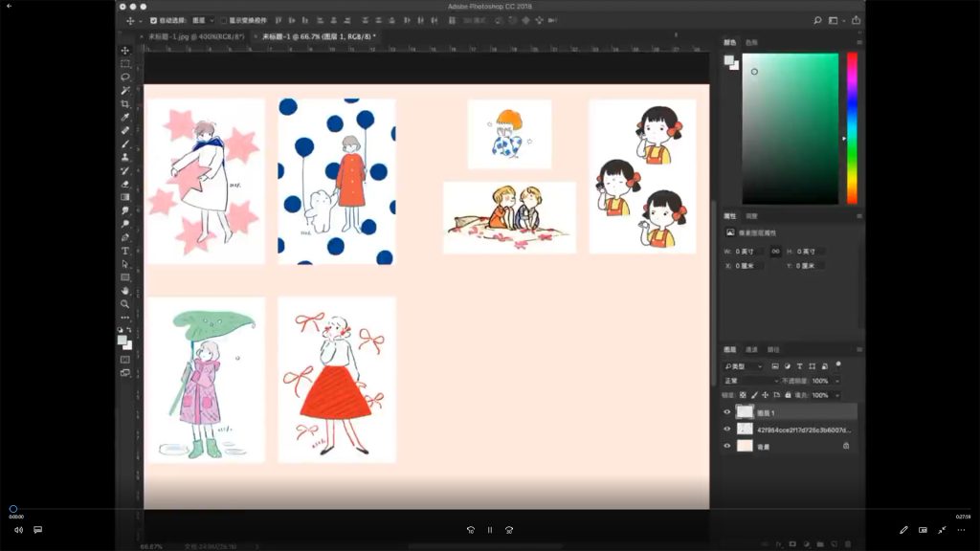This screenshot has height=551, width=980.
Task: Activate the Zoom magnifier tool
Action: click(124, 303)
